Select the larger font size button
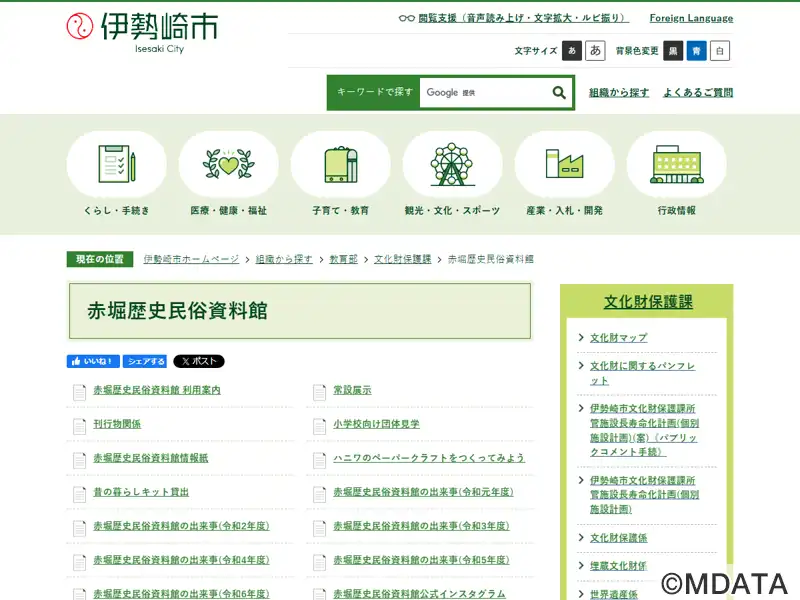 596,51
